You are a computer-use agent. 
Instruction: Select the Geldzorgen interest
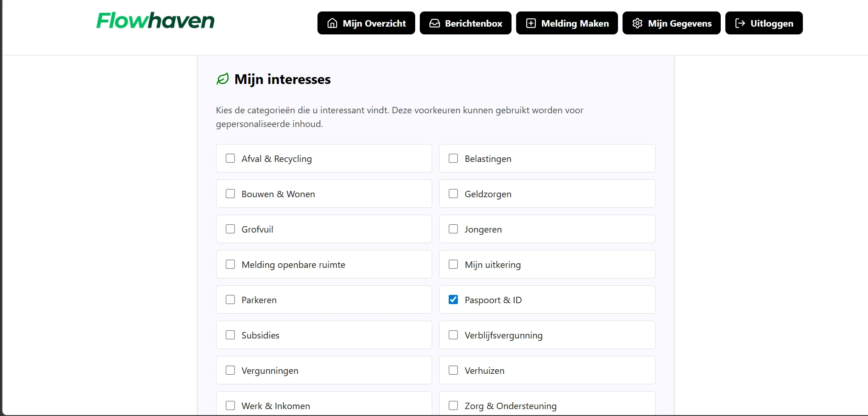click(x=453, y=194)
